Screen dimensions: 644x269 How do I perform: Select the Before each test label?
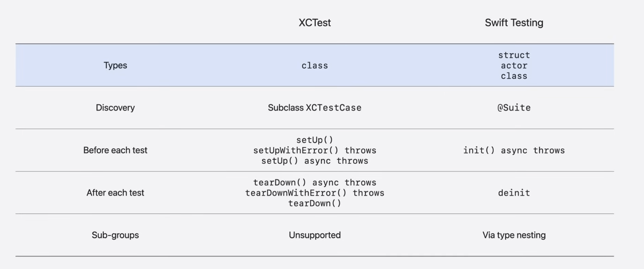(x=115, y=150)
